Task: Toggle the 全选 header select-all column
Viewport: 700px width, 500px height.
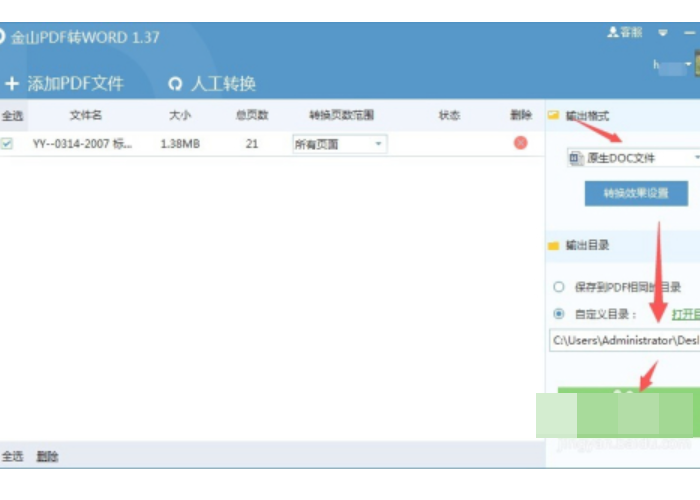Action: (x=12, y=116)
